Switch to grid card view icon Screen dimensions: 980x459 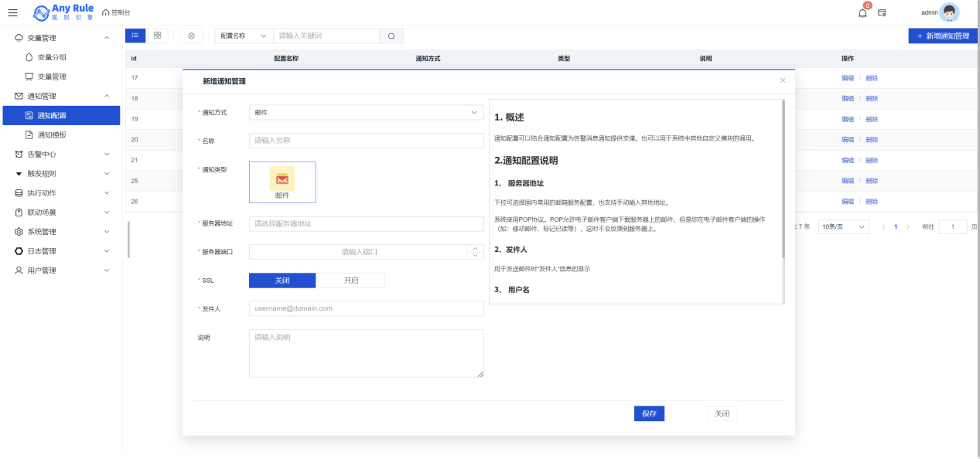[x=158, y=36]
